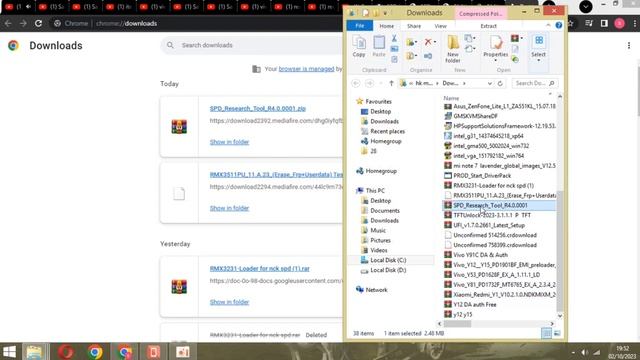
Task: Select Local Disk (D:) in navigation pane
Action: [x=388, y=270]
